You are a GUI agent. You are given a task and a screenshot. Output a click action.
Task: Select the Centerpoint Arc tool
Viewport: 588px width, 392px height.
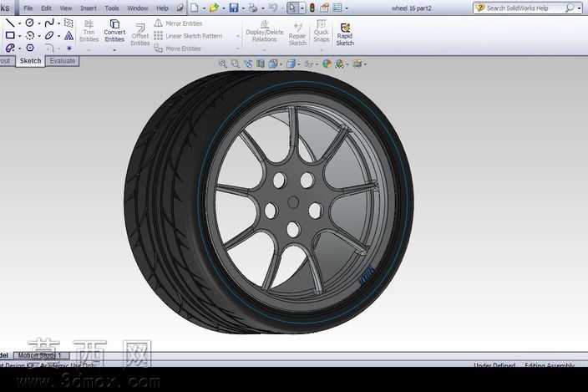[x=29, y=36]
